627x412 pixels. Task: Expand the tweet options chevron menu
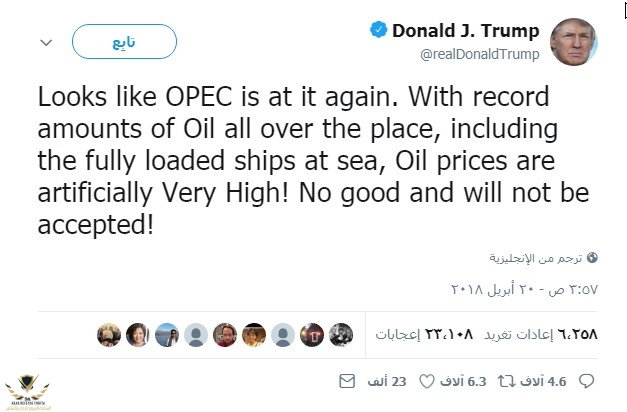[x=46, y=42]
